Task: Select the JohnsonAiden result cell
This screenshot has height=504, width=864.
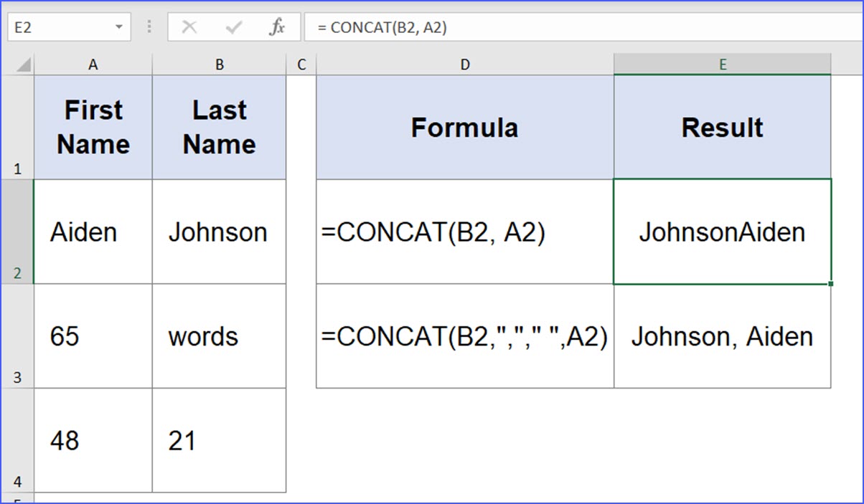Action: pos(722,232)
